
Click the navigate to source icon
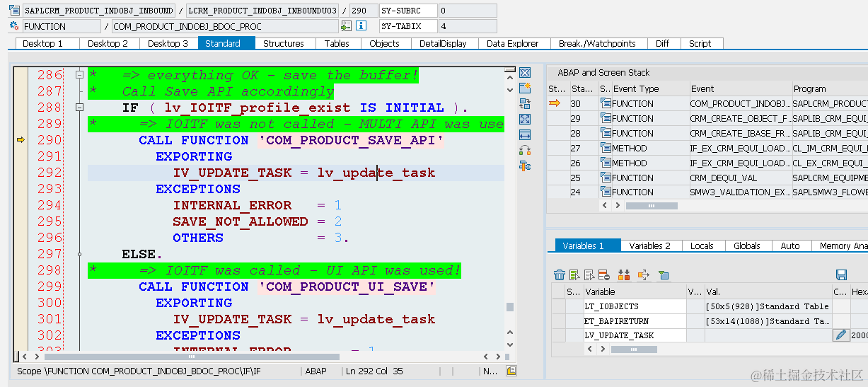point(346,26)
